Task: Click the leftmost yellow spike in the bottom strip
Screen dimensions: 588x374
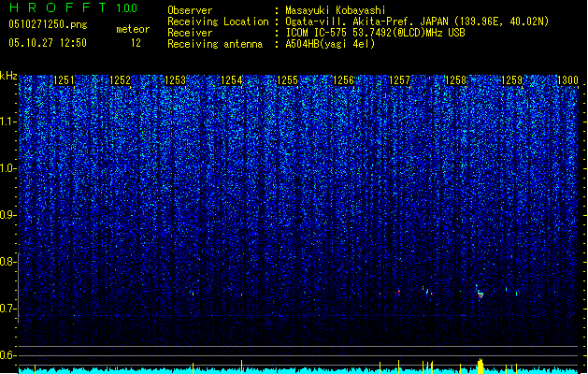Action: [x=35, y=368]
